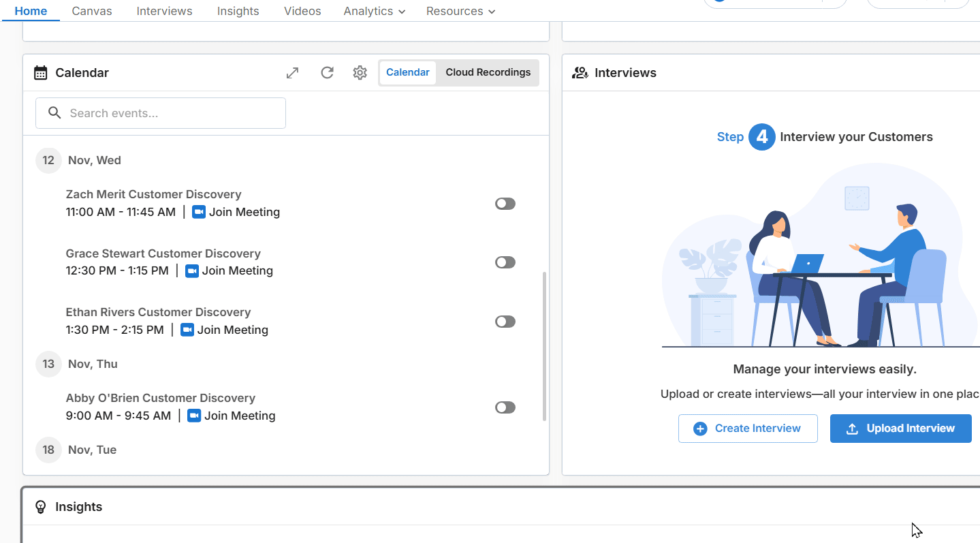Click the interview illustration image
Screen dimensions: 980x543
pos(821,255)
